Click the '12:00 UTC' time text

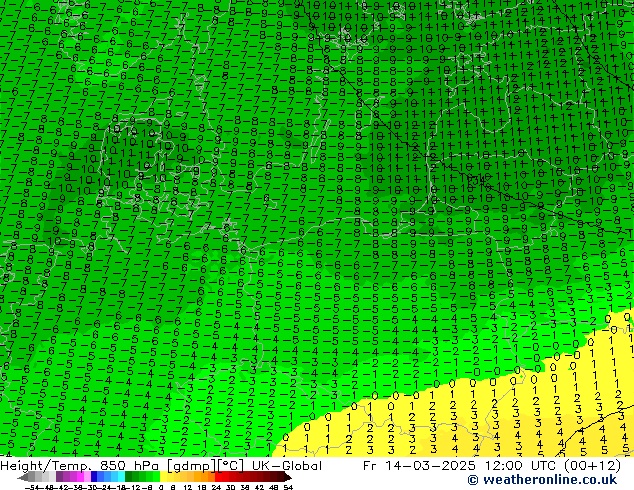click(x=521, y=466)
